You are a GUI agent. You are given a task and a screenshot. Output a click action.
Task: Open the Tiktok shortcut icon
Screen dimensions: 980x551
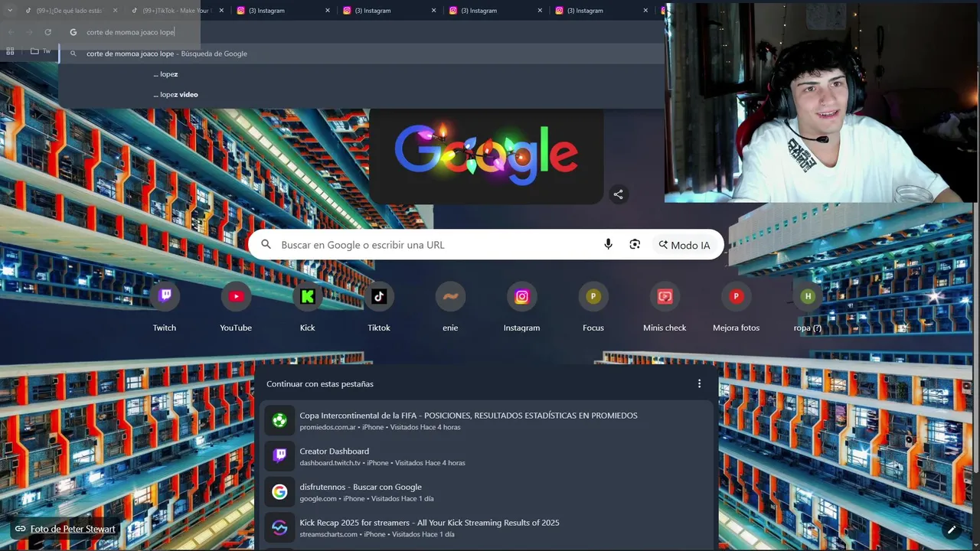tap(379, 296)
